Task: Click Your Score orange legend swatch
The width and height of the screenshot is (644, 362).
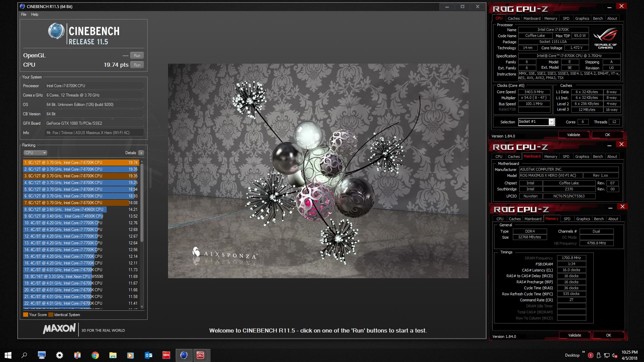Action: [25, 315]
